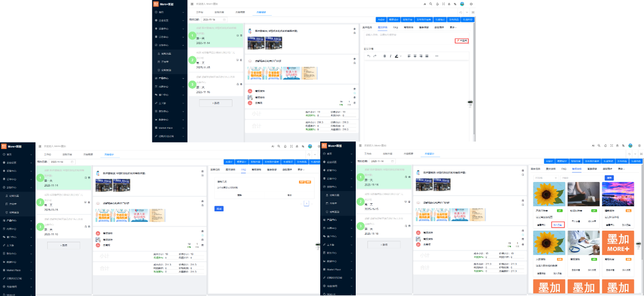Toggle italic formatting in the editor toolbar

(390, 56)
